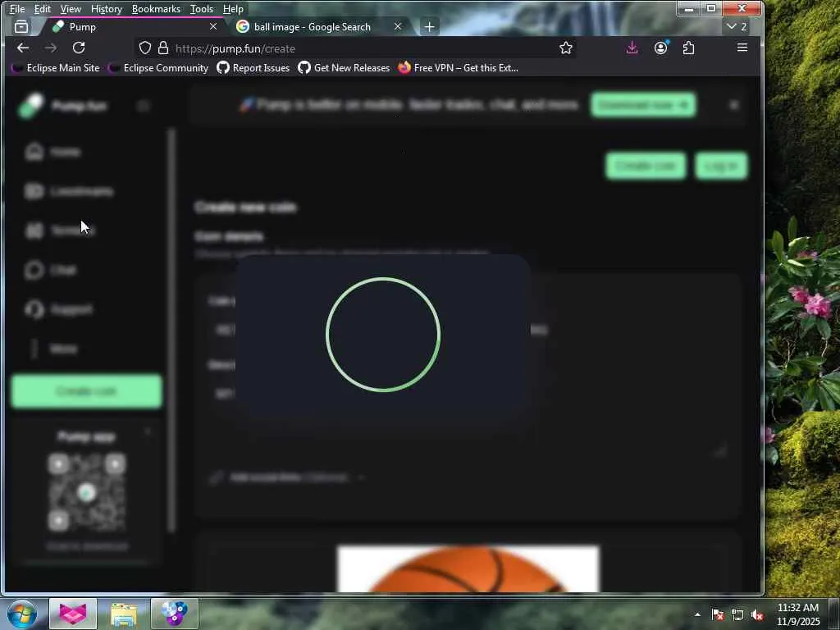Show hidden system tray icons
This screenshot has height=630, width=840.
click(x=697, y=614)
